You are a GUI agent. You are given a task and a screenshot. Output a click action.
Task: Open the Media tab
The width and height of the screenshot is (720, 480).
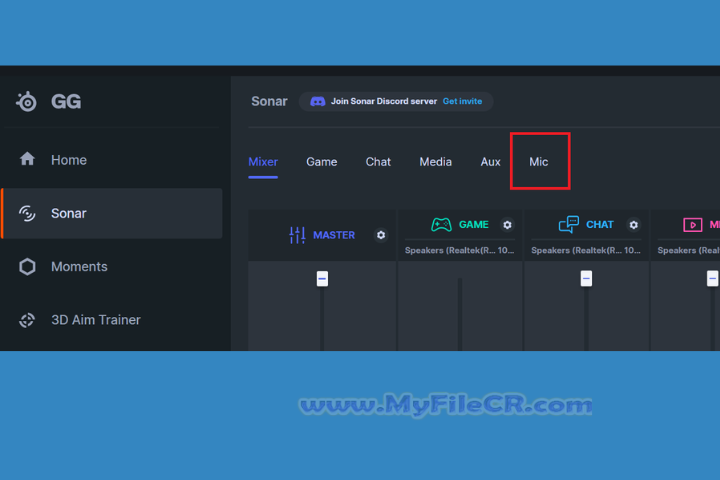coord(435,162)
